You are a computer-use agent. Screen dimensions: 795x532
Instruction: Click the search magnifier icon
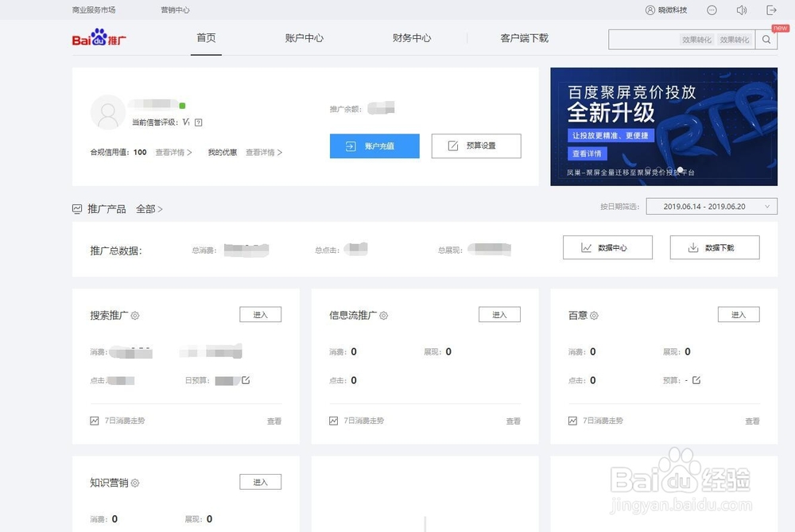tap(766, 40)
